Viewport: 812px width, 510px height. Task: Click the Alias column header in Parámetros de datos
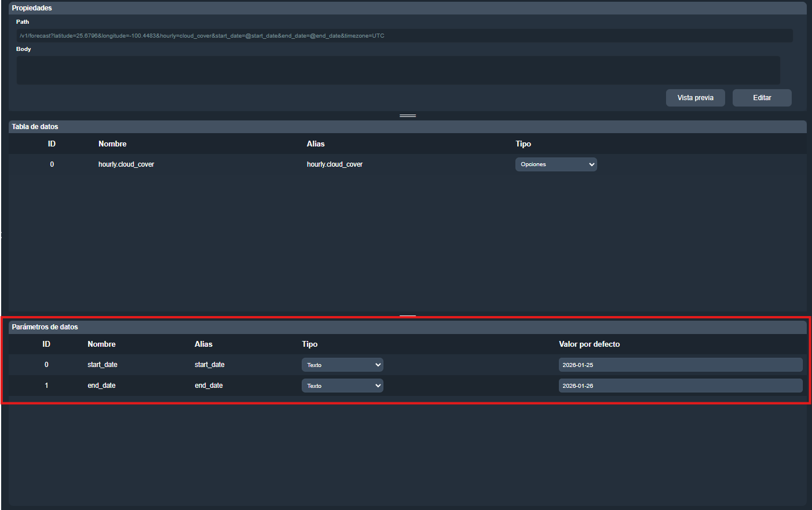point(203,344)
